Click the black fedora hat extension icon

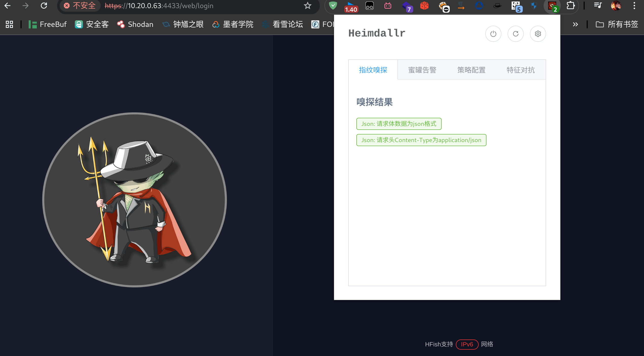(x=497, y=6)
